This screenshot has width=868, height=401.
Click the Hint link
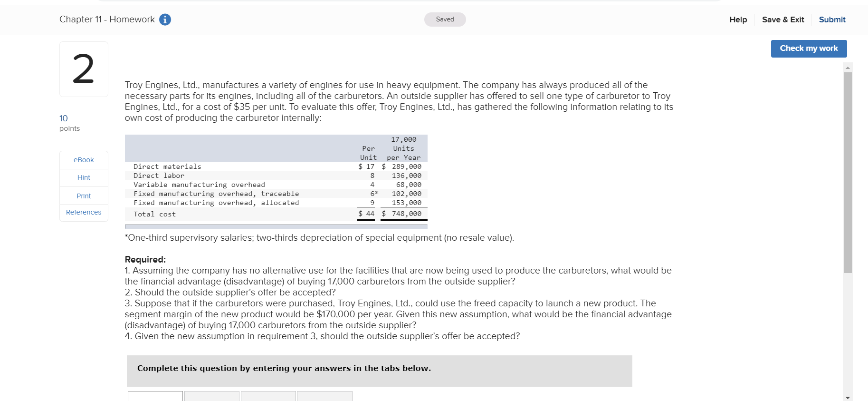click(x=84, y=177)
